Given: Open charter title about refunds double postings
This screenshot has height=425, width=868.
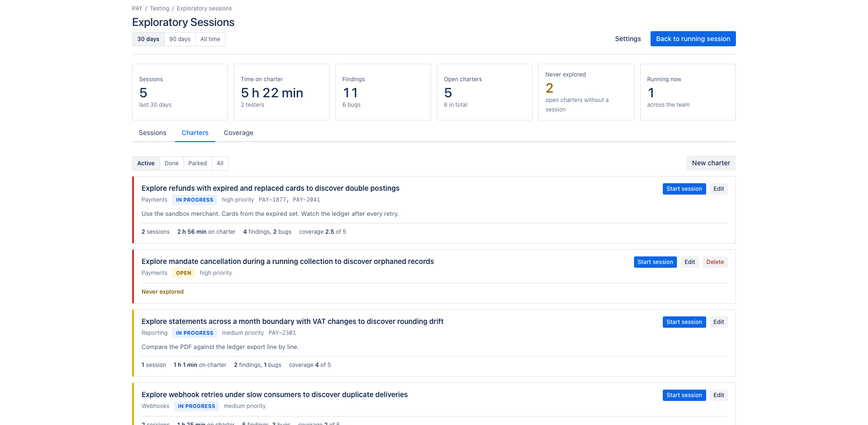Looking at the screenshot, I should (270, 188).
